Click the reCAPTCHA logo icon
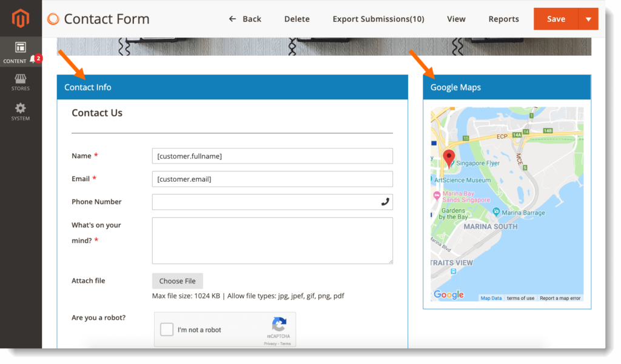Screen dimensions: 621x364 [x=279, y=323]
